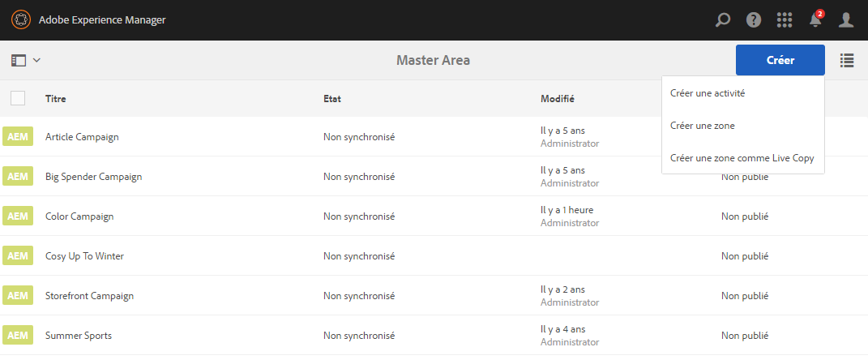Viewport: 868px width, 360px height.
Task: Select AEM thumbnail of Storefront Campaign
Action: (x=18, y=295)
